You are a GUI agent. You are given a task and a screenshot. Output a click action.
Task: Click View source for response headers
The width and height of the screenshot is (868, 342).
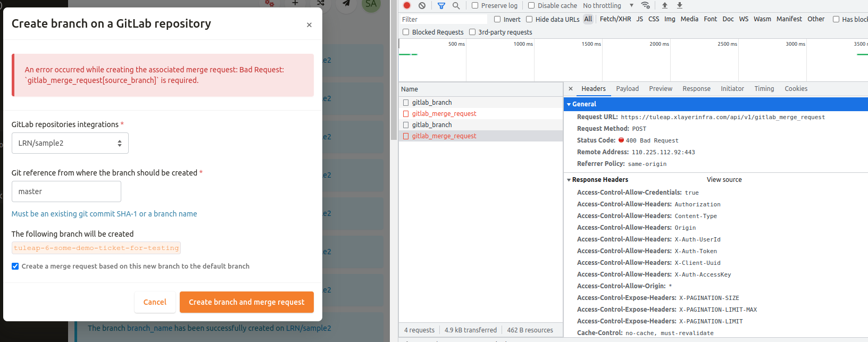click(724, 180)
